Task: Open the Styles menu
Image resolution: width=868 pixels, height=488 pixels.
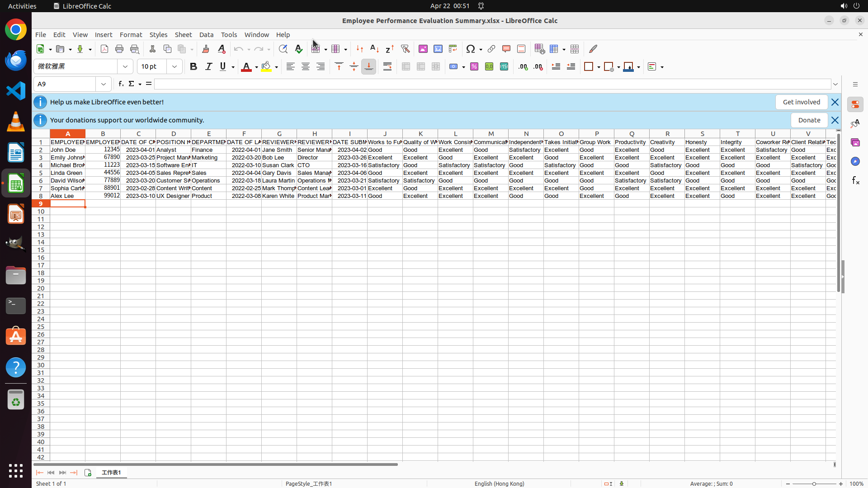Action: [158, 35]
